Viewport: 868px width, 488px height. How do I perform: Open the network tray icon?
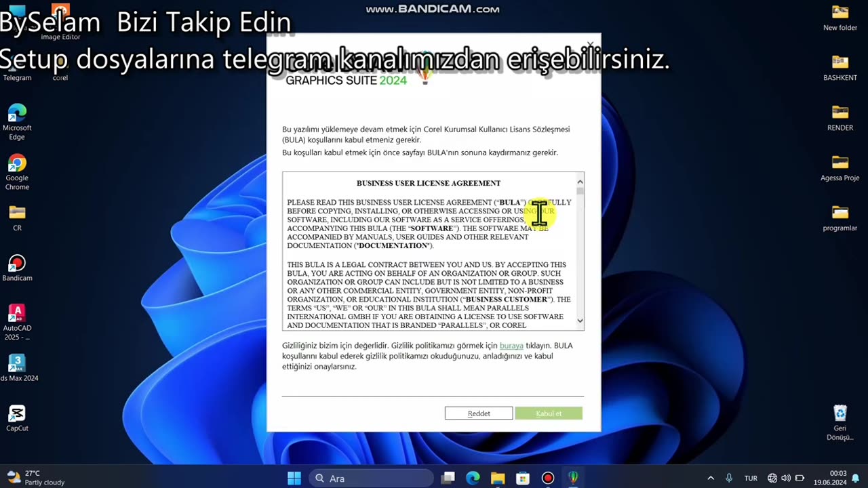pos(772,479)
